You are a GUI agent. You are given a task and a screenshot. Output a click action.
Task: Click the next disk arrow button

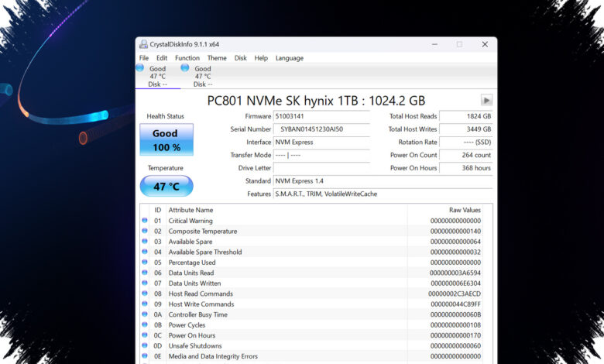coord(486,100)
